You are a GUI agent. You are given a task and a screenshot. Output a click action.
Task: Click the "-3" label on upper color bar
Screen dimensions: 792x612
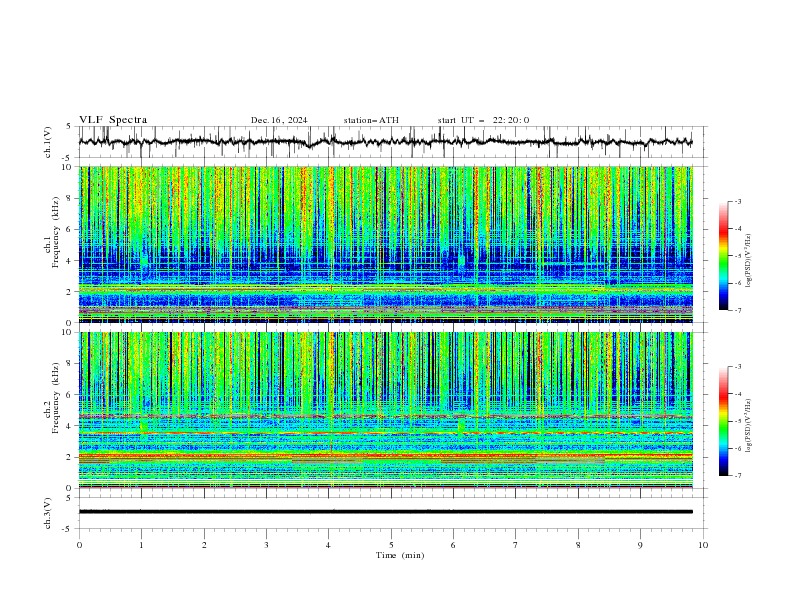pyautogui.click(x=738, y=201)
